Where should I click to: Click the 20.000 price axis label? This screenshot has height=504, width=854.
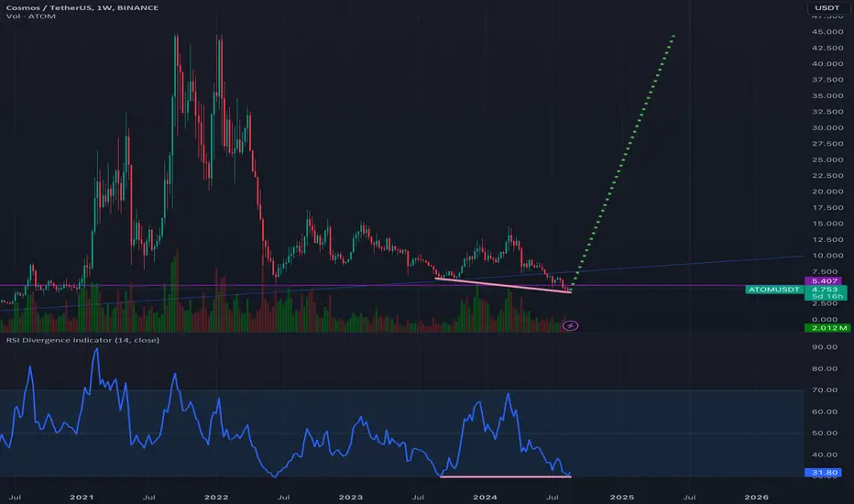click(x=827, y=192)
